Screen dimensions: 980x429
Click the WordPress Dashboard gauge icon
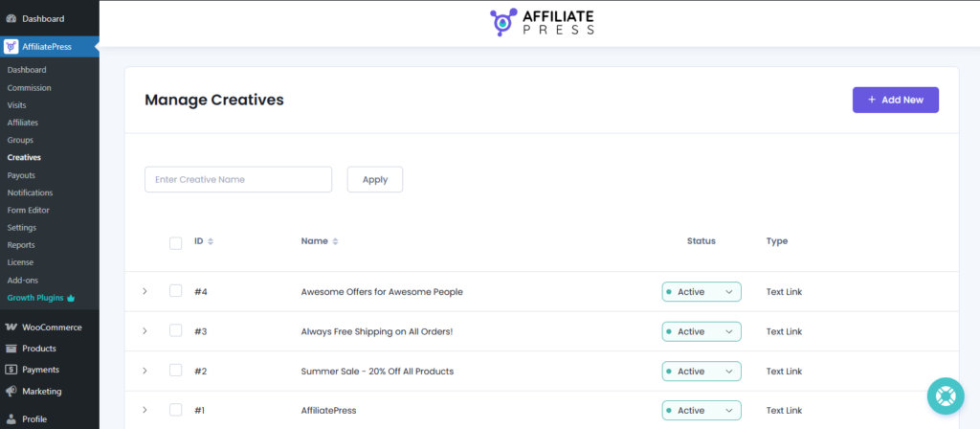point(11,18)
